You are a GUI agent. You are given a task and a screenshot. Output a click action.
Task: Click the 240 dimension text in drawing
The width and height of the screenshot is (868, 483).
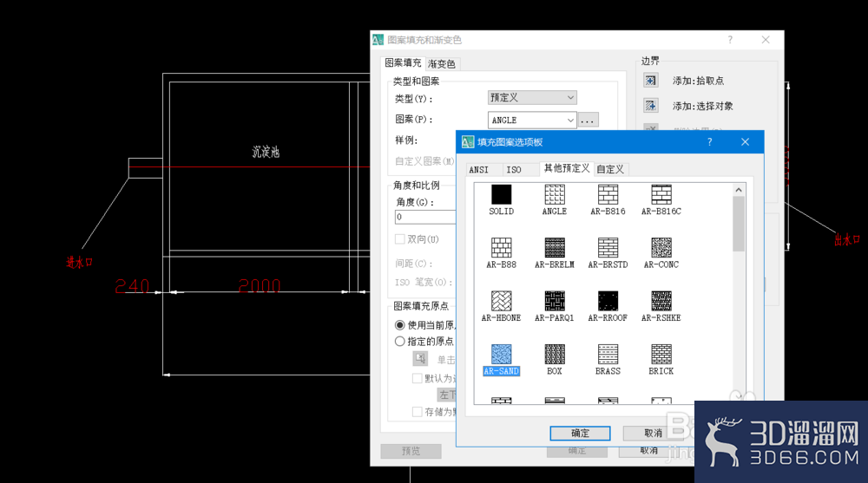coord(132,286)
